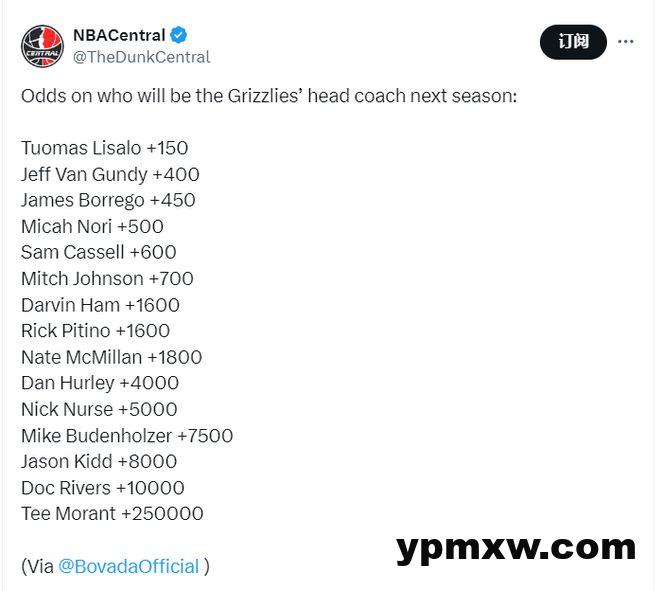This screenshot has width=660, height=591.
Task: Click the Tuomas Lisalo +150 line
Action: coord(105,148)
